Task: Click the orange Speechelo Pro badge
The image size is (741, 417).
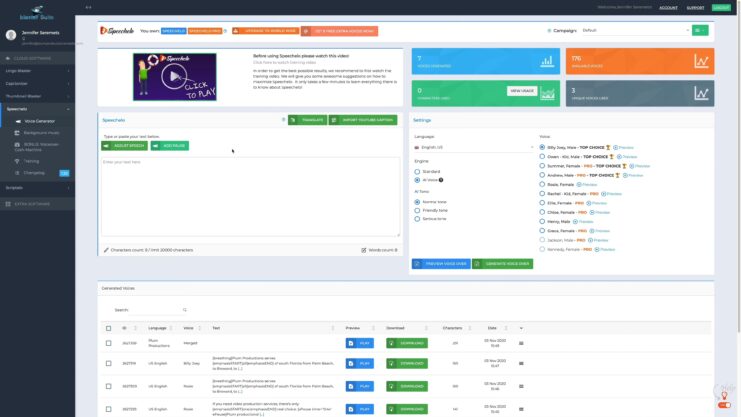Action: pyautogui.click(x=205, y=31)
